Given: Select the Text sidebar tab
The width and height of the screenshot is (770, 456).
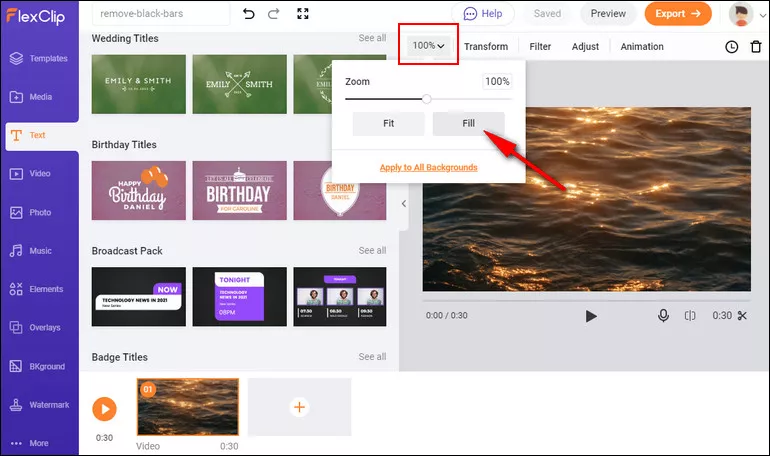Looking at the screenshot, I should [42, 136].
